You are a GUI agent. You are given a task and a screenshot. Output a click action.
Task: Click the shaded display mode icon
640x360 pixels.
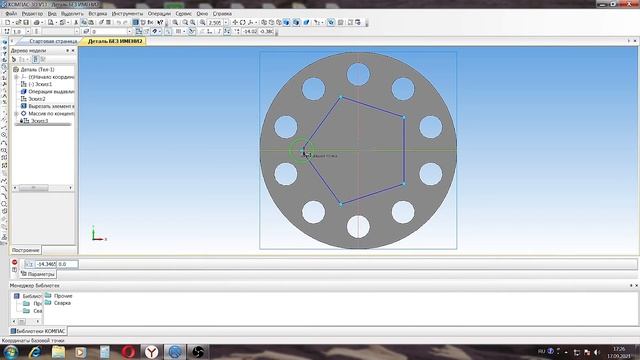point(287,22)
